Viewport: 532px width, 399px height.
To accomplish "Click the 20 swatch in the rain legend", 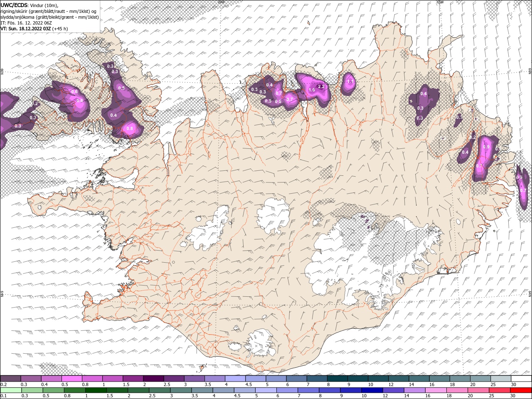I will (x=479, y=390).
